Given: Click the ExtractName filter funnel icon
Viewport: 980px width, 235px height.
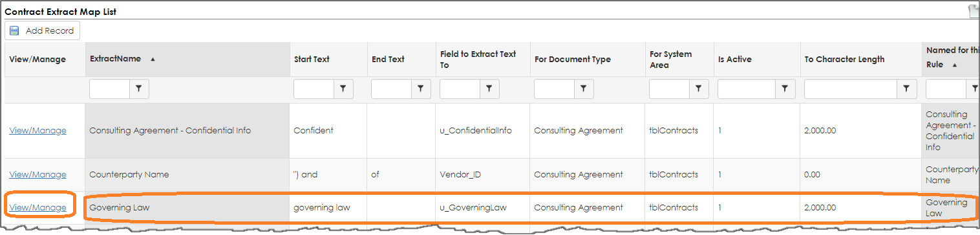Looking at the screenshot, I should click(x=139, y=89).
